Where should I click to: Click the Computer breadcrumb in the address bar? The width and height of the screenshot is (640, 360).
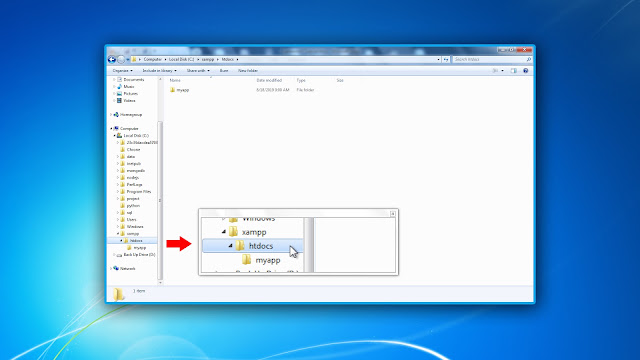[152, 60]
